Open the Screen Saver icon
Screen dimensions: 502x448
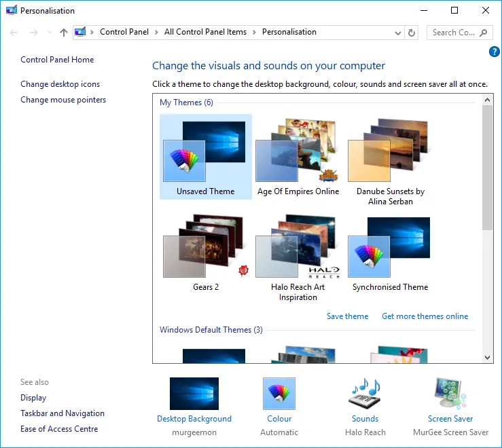point(450,394)
